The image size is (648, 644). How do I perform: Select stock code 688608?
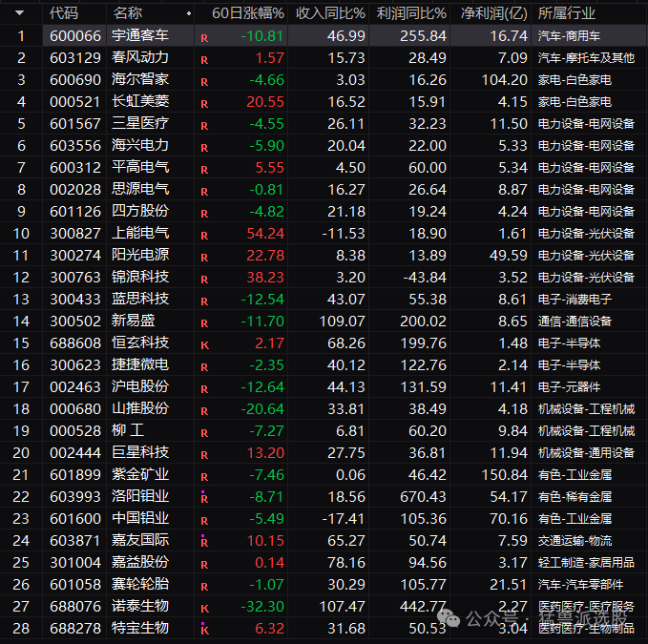coord(75,343)
